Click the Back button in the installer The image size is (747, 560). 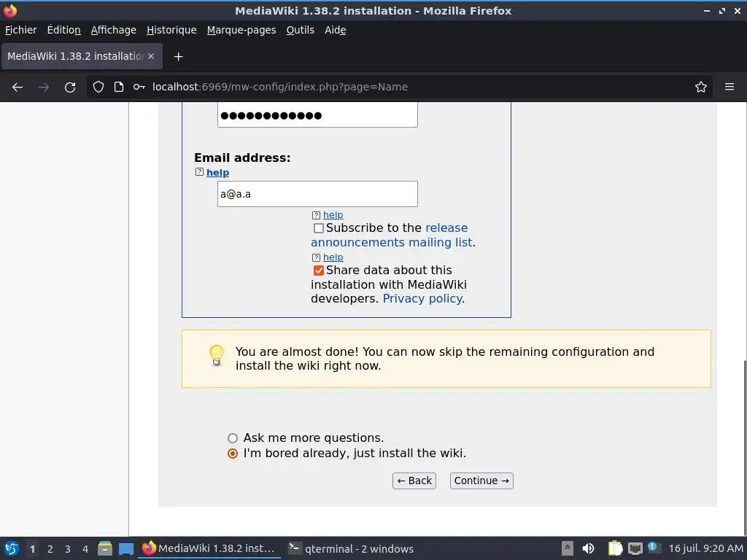click(414, 481)
